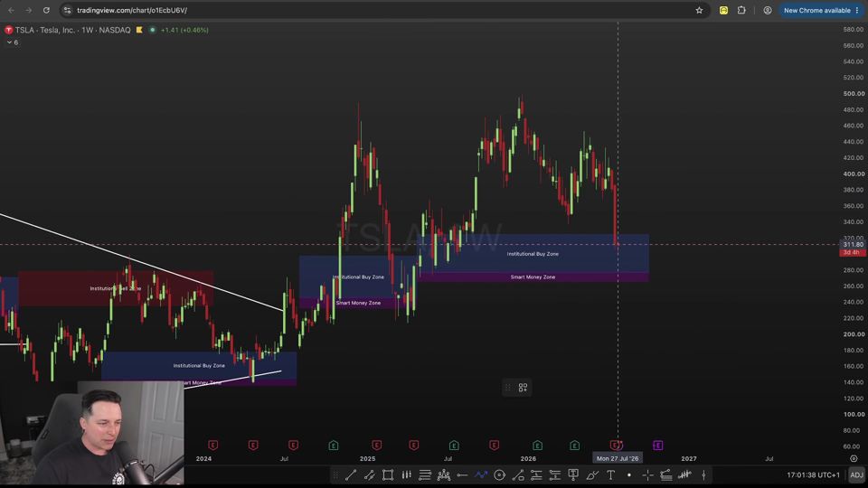
Task: Toggle the ADJ price adjustment button
Action: coord(856,474)
